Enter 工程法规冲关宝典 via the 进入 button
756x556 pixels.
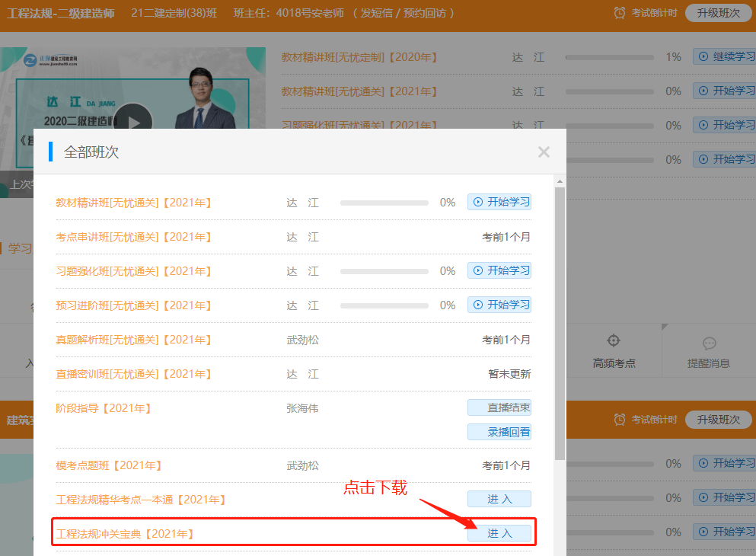coord(499,533)
